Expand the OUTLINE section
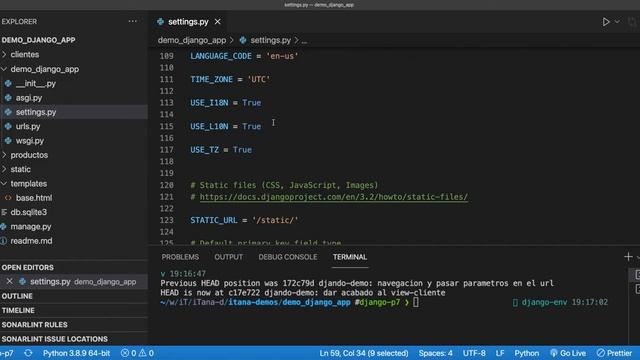The image size is (640, 360). coord(17,296)
